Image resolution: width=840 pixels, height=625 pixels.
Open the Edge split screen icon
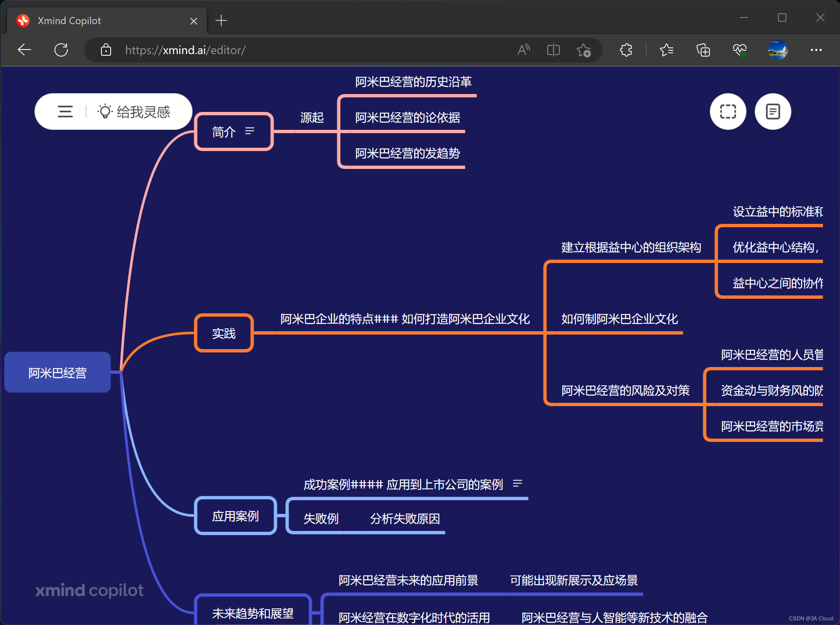(553, 50)
